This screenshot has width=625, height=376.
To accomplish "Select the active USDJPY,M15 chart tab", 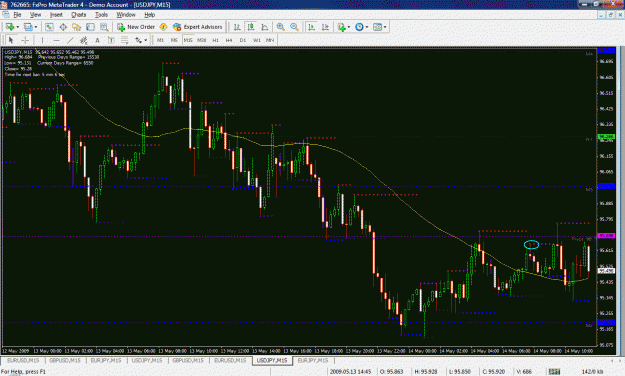I will coord(272,360).
